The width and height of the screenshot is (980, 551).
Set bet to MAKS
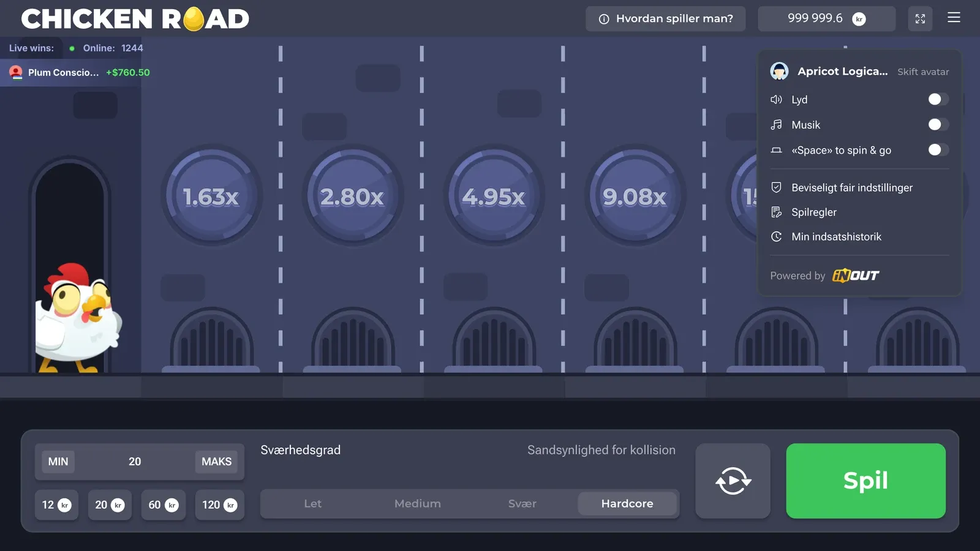pyautogui.click(x=217, y=462)
